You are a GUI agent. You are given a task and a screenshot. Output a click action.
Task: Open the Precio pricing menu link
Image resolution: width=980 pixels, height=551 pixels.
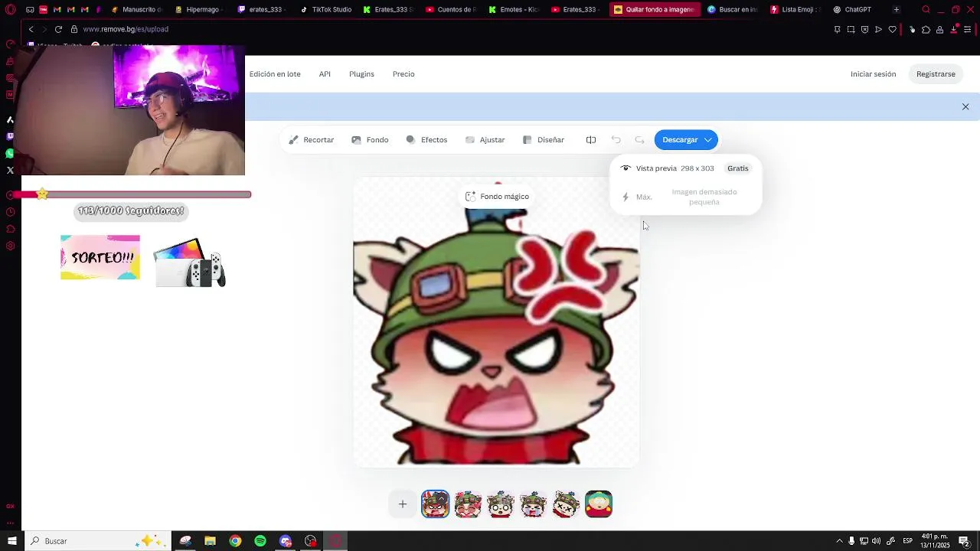403,74
